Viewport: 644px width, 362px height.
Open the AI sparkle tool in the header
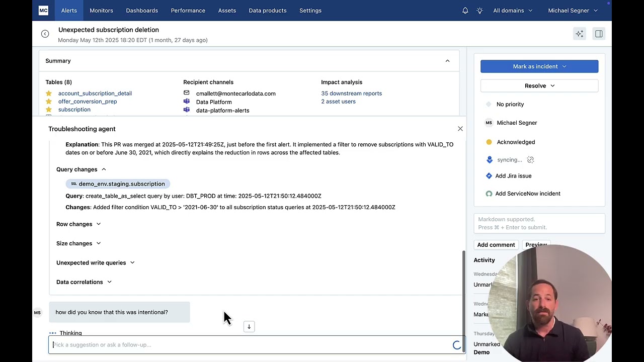[x=579, y=34]
